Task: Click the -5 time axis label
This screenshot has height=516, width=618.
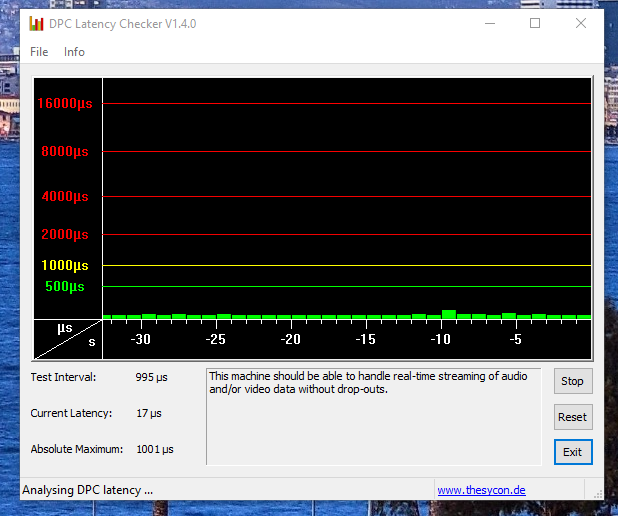Action: click(516, 339)
